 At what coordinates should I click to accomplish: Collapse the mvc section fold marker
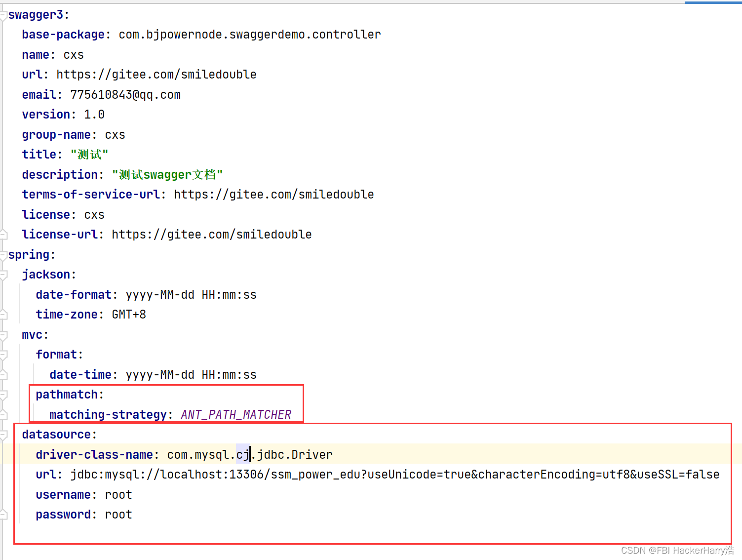[x=3, y=335]
